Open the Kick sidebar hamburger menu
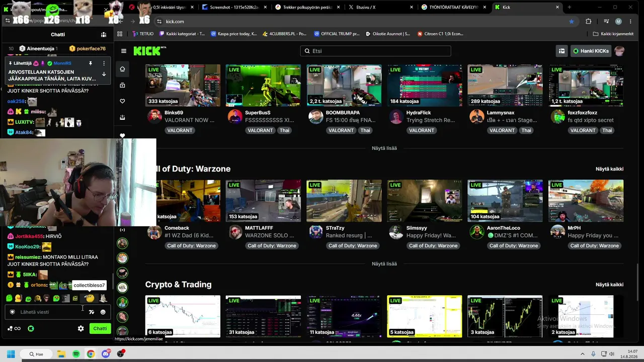 coord(124,51)
